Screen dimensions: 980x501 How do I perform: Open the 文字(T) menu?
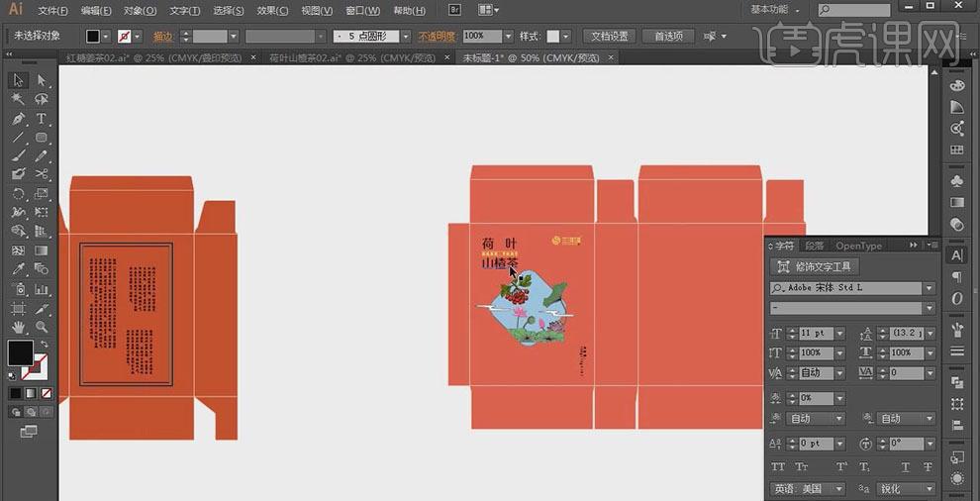point(184,11)
